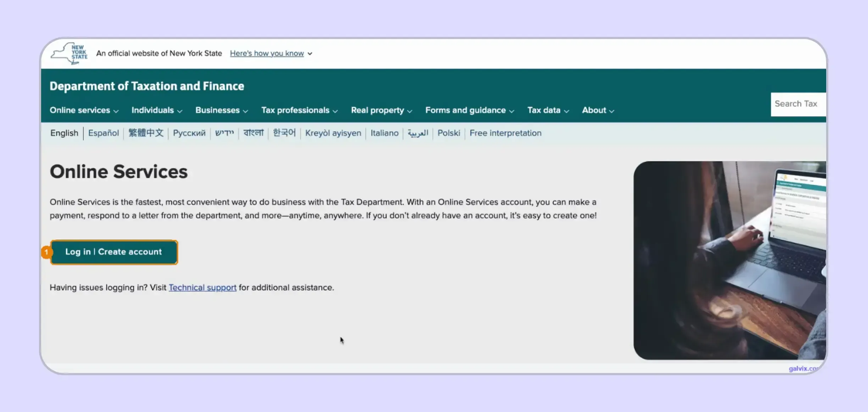
Task: Expand the chevron beside 'Here's how you know'
Action: [310, 54]
